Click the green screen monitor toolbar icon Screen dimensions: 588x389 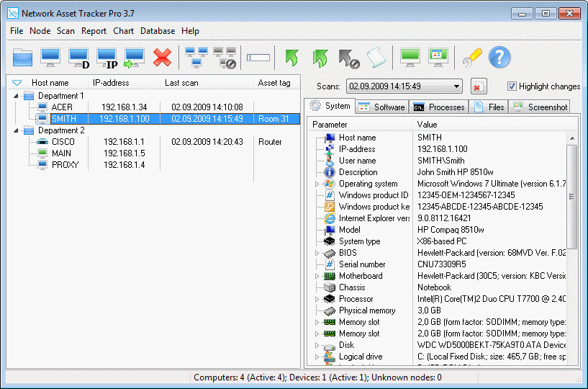pyautogui.click(x=410, y=58)
